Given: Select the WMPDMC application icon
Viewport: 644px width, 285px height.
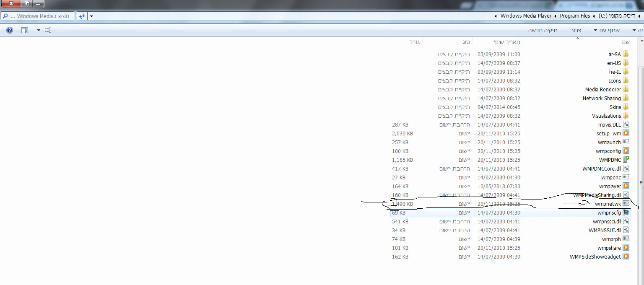Looking at the screenshot, I should (626, 160).
